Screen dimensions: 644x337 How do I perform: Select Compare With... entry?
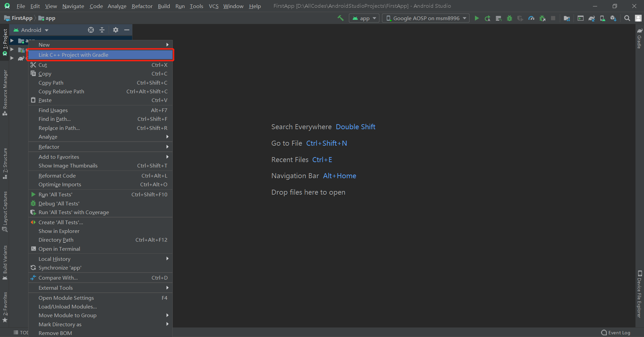click(x=100, y=278)
